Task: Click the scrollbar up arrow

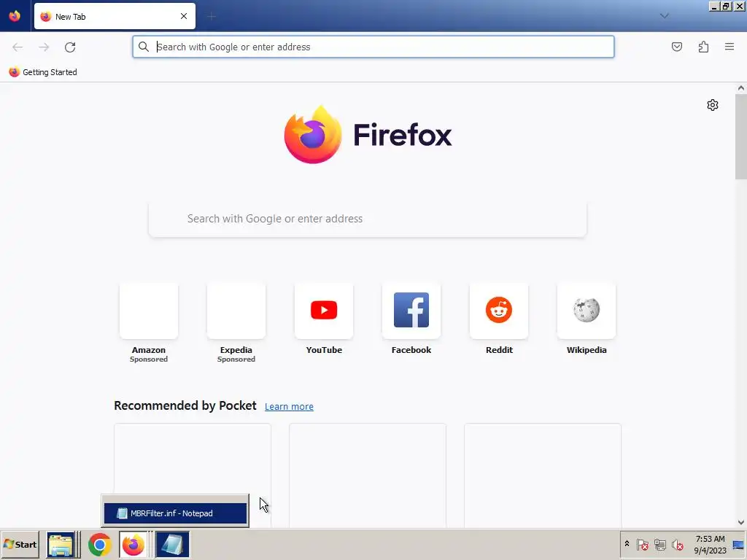Action: pos(741,88)
